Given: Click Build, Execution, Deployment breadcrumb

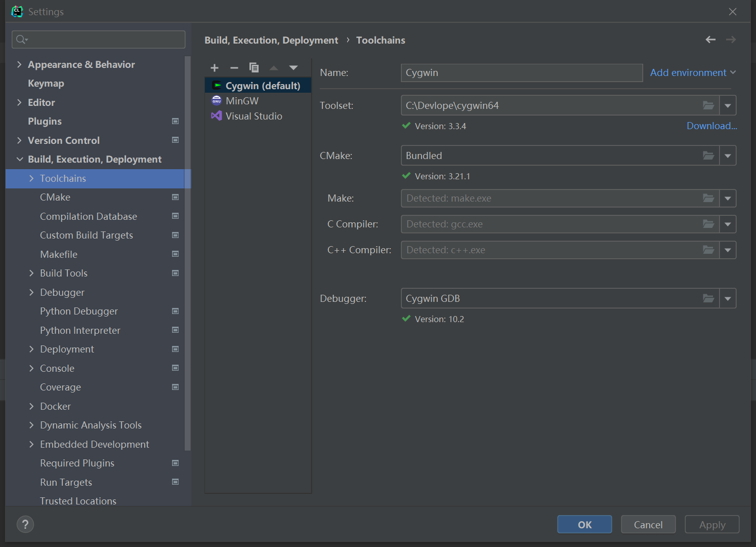Looking at the screenshot, I should pos(271,40).
